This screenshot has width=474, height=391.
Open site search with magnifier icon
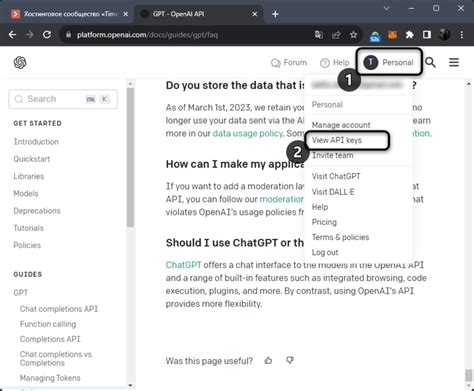[430, 62]
